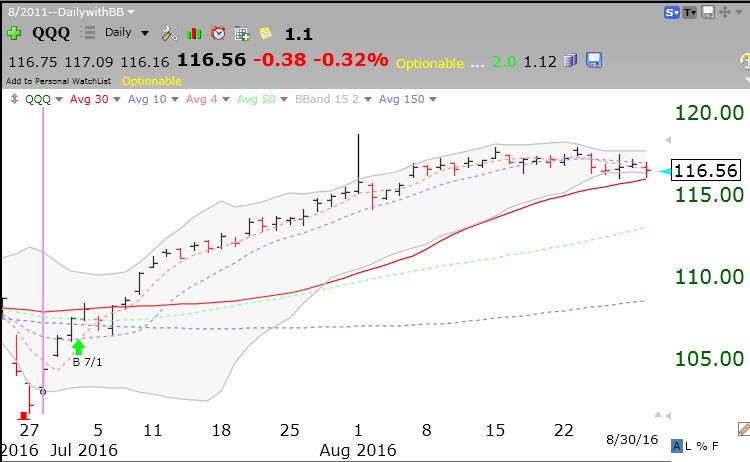Click the QQQ ticker symbol in the header
This screenshot has width=750, height=462.
click(x=51, y=33)
